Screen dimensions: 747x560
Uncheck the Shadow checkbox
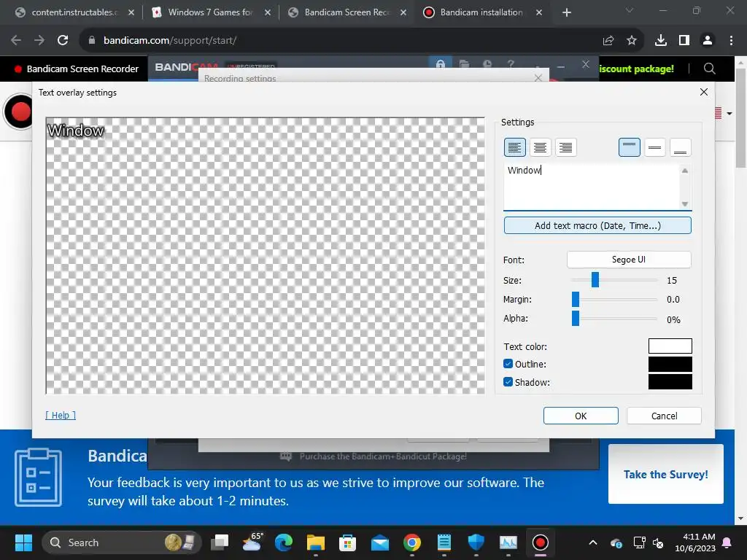pyautogui.click(x=508, y=382)
